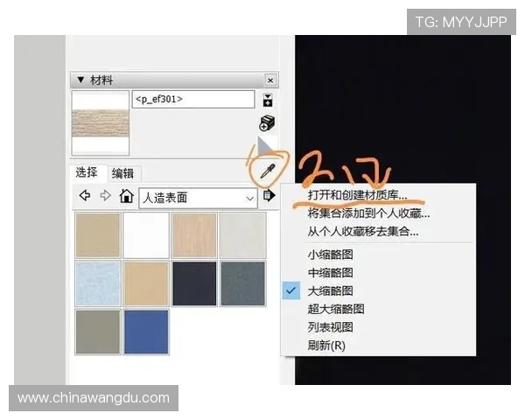Pick the tan beige material swatch
525x420 pixels.
(x=98, y=235)
